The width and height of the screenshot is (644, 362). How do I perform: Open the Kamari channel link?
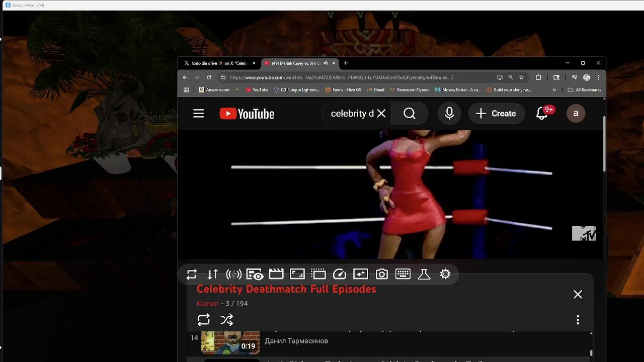point(208,304)
